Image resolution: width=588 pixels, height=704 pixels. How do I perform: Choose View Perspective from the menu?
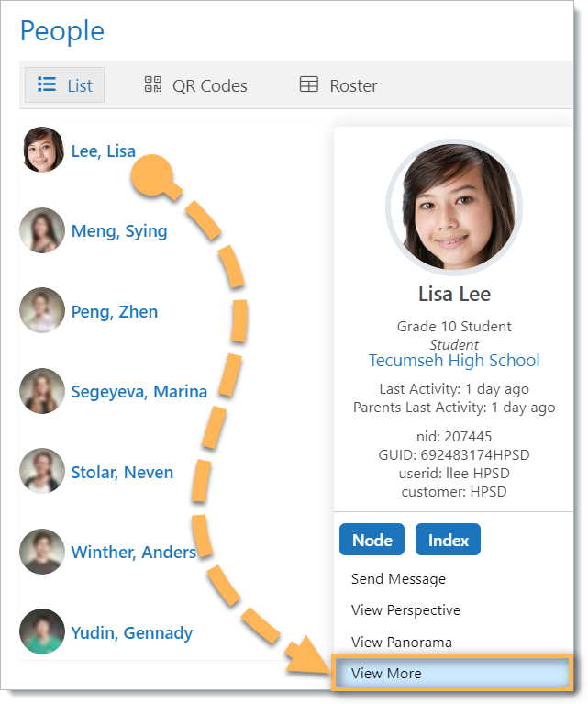coord(405,610)
